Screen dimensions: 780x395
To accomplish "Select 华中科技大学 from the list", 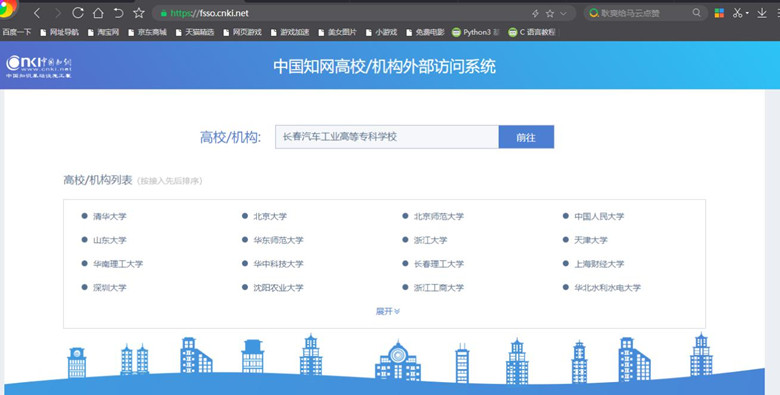I will (278, 264).
